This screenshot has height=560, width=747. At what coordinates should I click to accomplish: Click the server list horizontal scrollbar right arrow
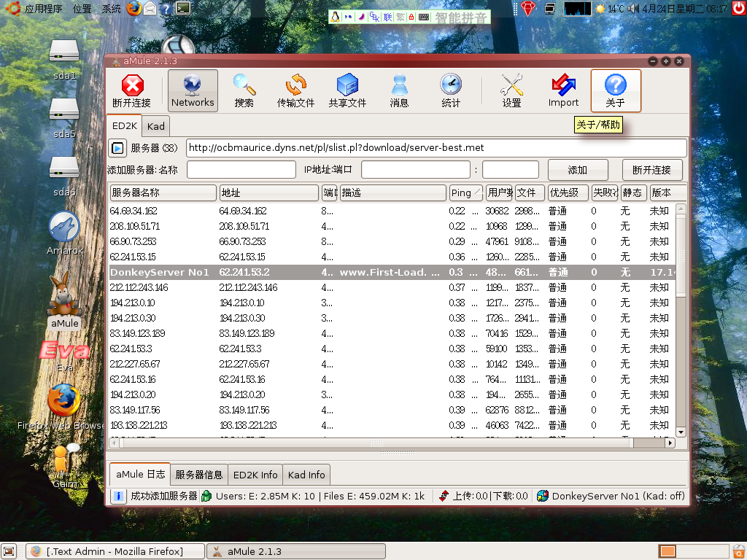point(670,443)
